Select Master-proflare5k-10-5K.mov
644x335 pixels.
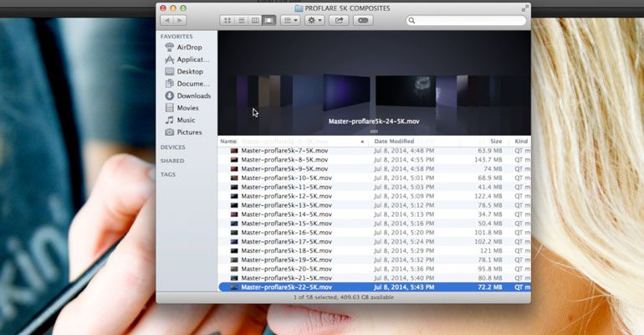point(374,178)
